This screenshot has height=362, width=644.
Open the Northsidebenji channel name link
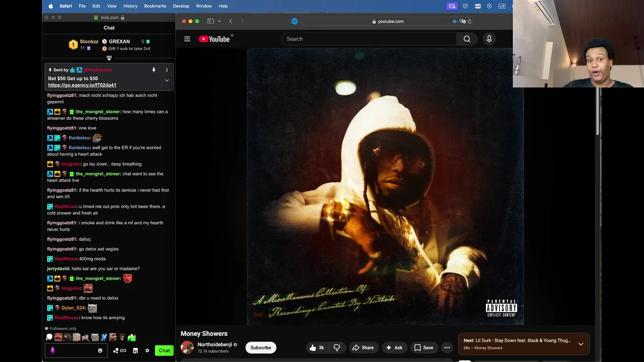(215, 344)
